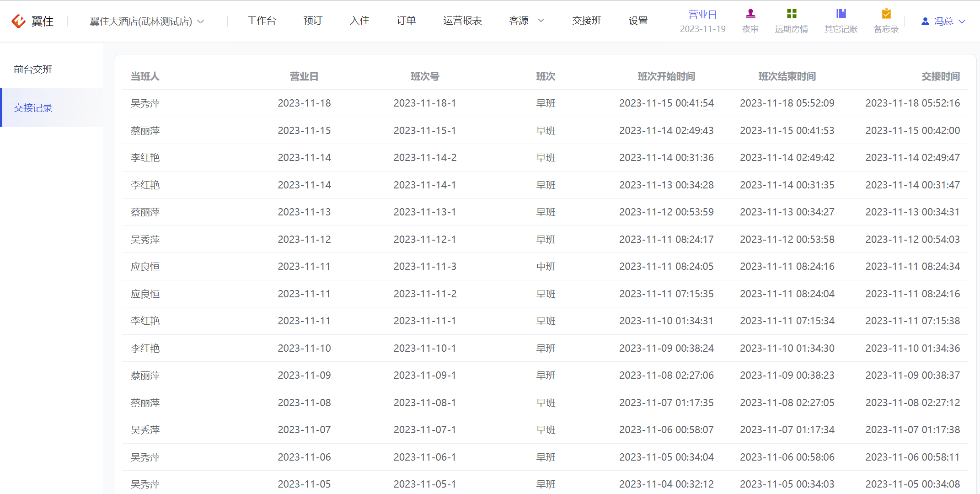980x494 pixels.
Task: Click the 交接时间 column header
Action: coord(940,76)
